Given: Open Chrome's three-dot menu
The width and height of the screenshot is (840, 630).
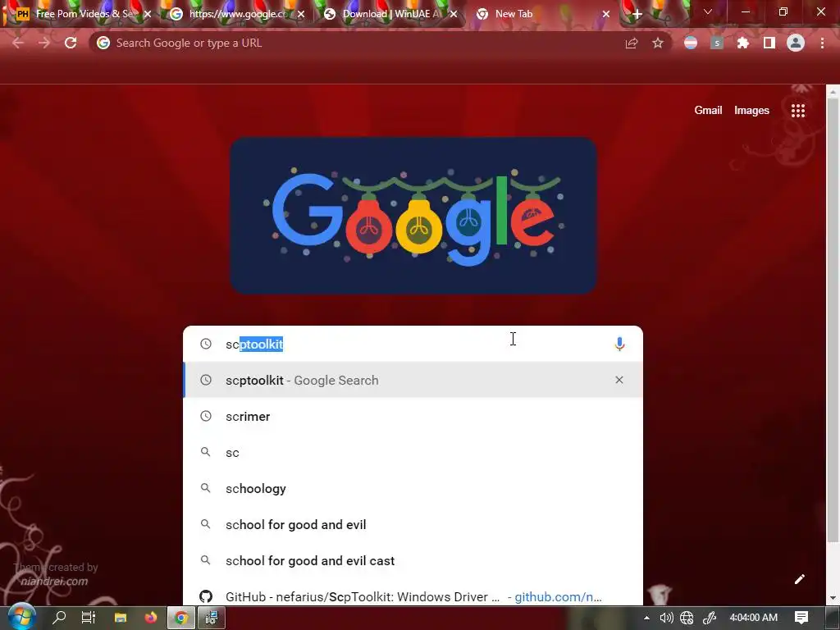Looking at the screenshot, I should [822, 43].
